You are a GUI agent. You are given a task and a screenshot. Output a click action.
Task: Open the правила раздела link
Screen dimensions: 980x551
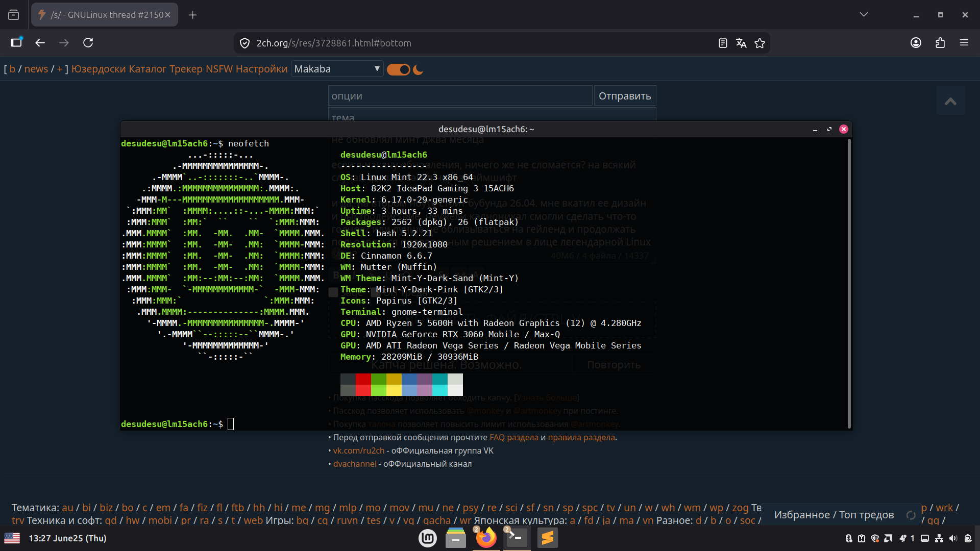(x=581, y=437)
